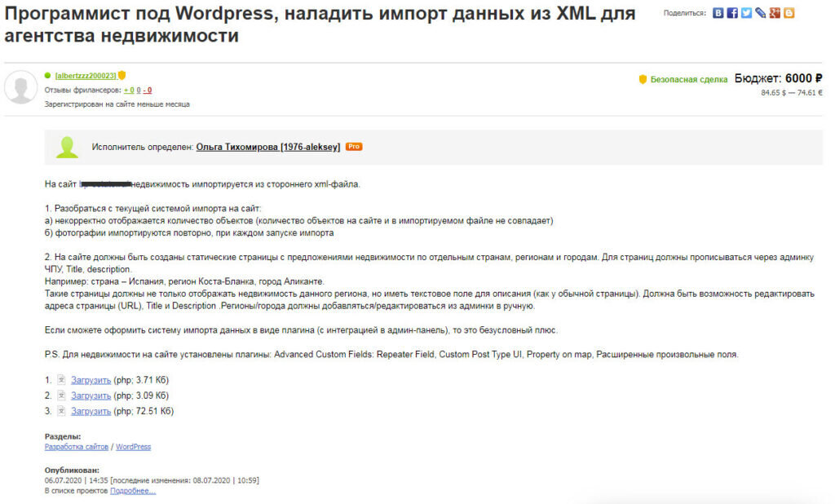The height and width of the screenshot is (504, 835).
Task: Click the file icon of the 3.71 Кб attachment
Action: (62, 380)
